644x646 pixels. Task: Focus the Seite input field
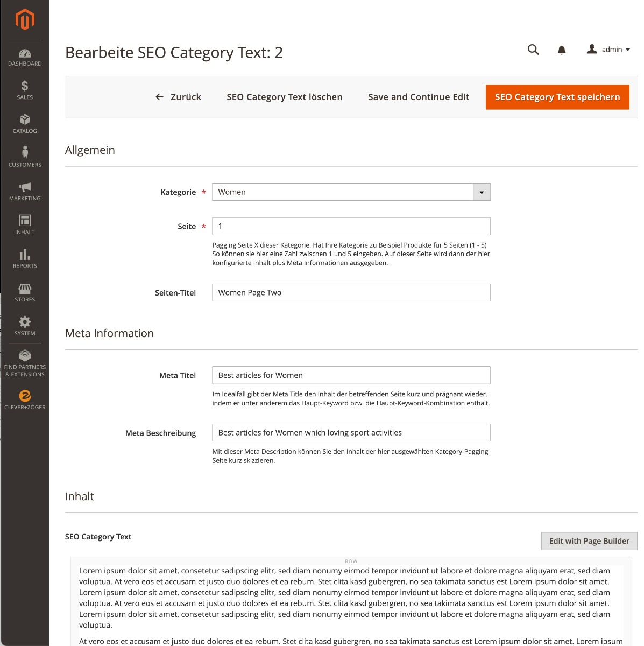(x=351, y=226)
